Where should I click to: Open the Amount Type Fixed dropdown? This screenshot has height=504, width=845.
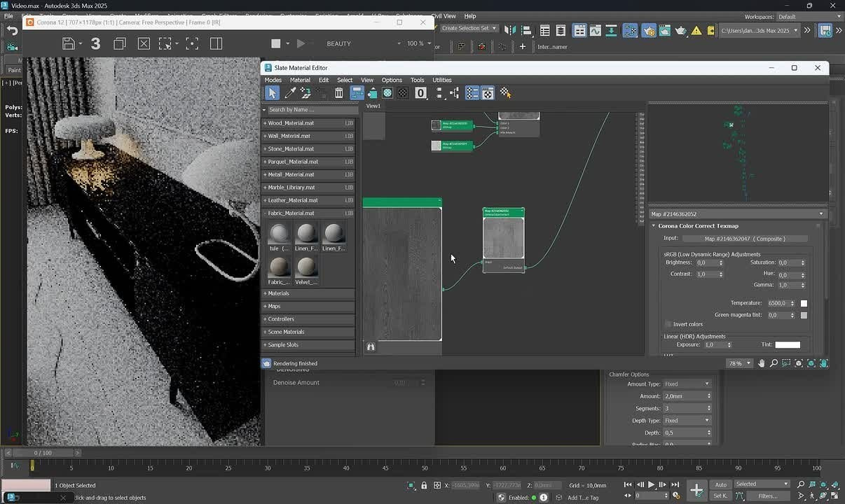tap(687, 384)
